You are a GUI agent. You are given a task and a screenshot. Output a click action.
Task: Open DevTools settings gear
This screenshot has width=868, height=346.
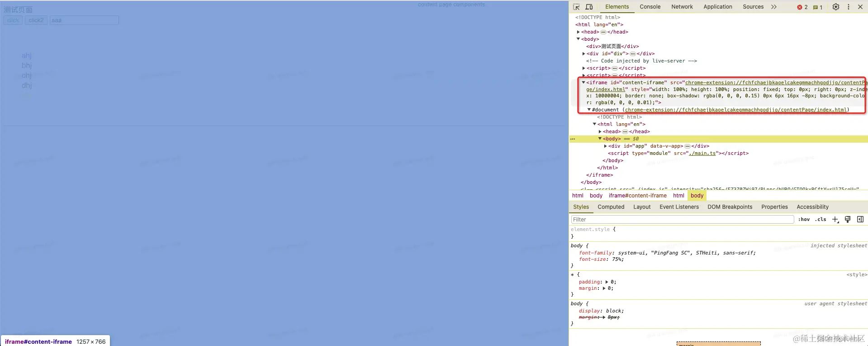pos(836,7)
